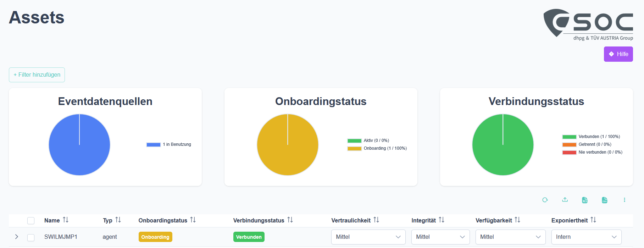Sort the table by Name column
This screenshot has width=644, height=248.
pyautogui.click(x=66, y=220)
